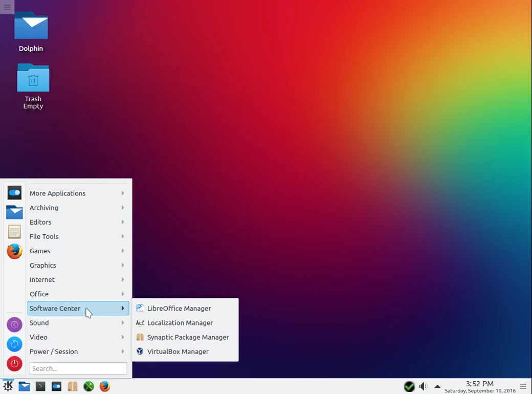Image resolution: width=532 pixels, height=394 pixels.
Task: Click the purple back-arrow icon in the menu sidebar
Action: [14, 325]
